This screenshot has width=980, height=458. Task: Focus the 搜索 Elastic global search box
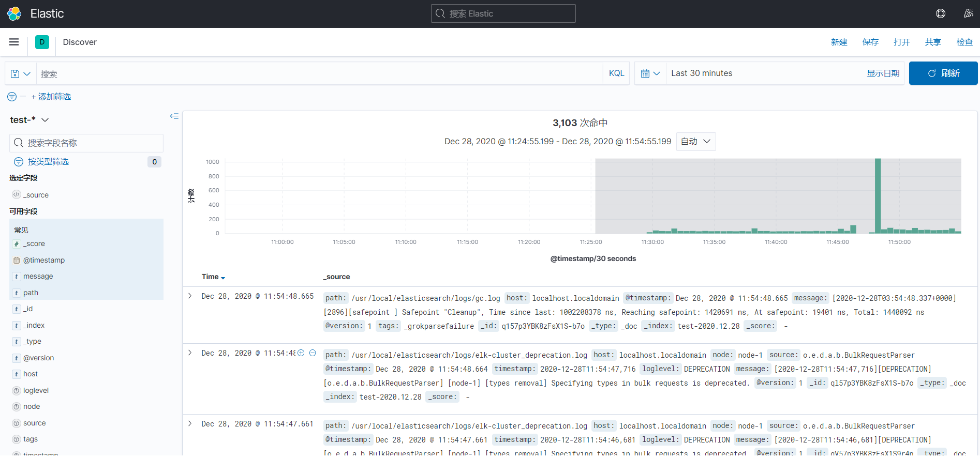pyautogui.click(x=503, y=13)
